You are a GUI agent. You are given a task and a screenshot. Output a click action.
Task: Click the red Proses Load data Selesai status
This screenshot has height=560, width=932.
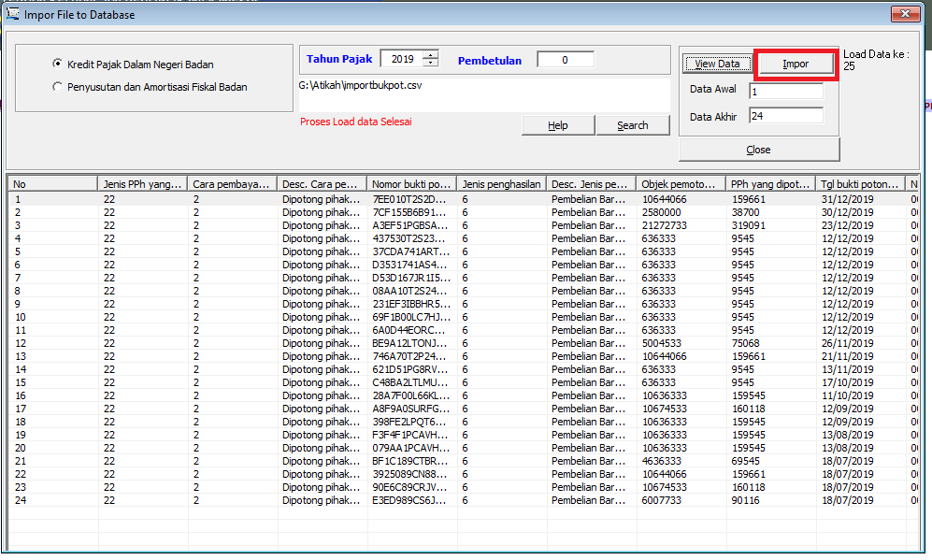coord(355,122)
